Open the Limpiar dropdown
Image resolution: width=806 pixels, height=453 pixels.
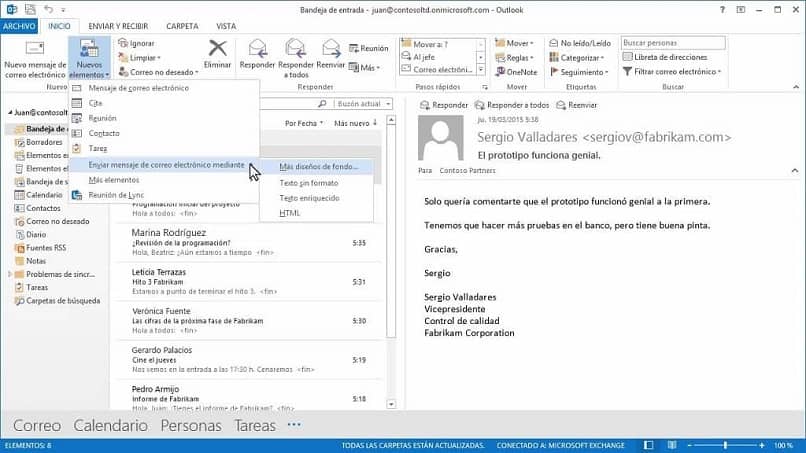(x=139, y=58)
